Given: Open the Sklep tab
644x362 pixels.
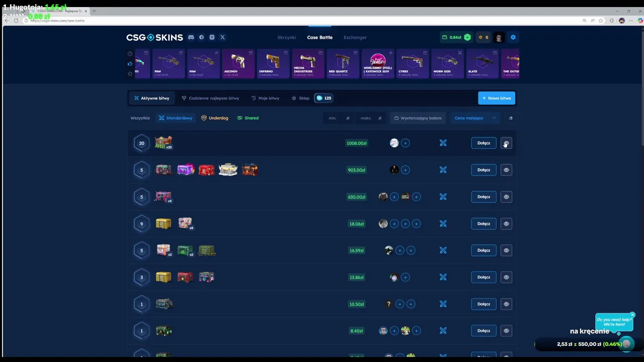Looking at the screenshot, I should [x=300, y=98].
